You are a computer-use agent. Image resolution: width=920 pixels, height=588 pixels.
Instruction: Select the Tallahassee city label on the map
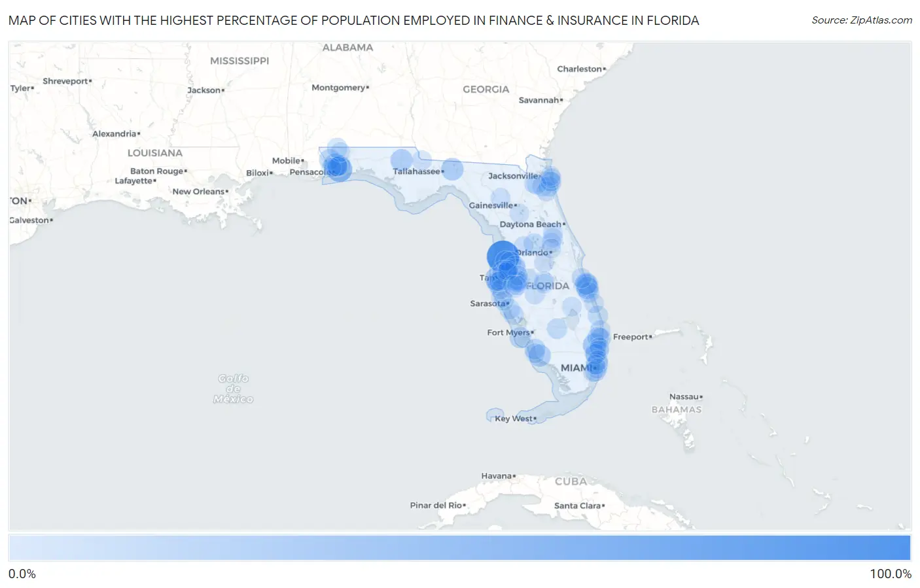point(416,171)
